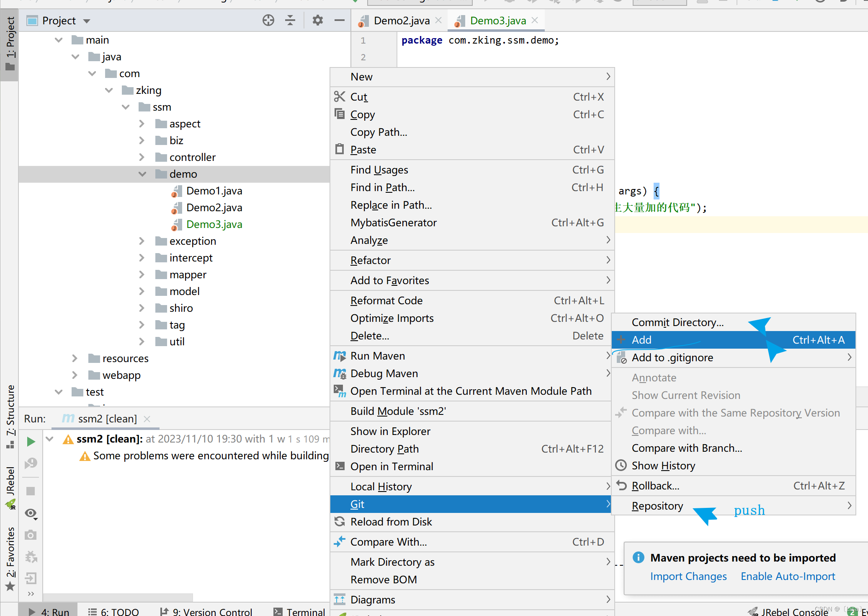
Task: Rerun the ssm2 [clean] run configuration
Action: tap(31, 441)
